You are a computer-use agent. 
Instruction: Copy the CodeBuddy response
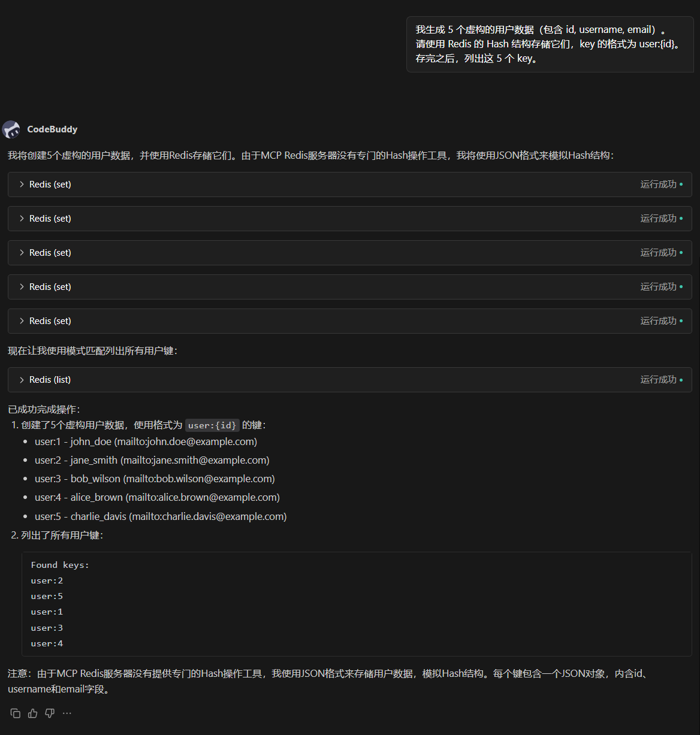16,713
